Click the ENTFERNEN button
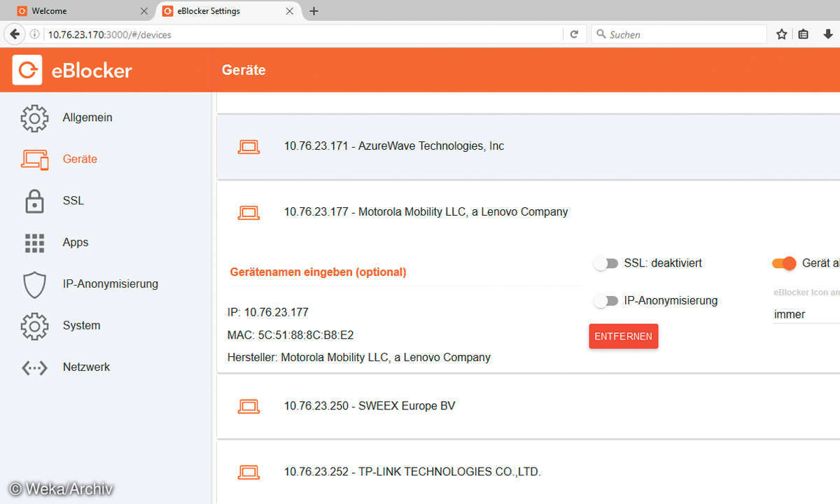Screen dimensions: 840x504 point(623,337)
